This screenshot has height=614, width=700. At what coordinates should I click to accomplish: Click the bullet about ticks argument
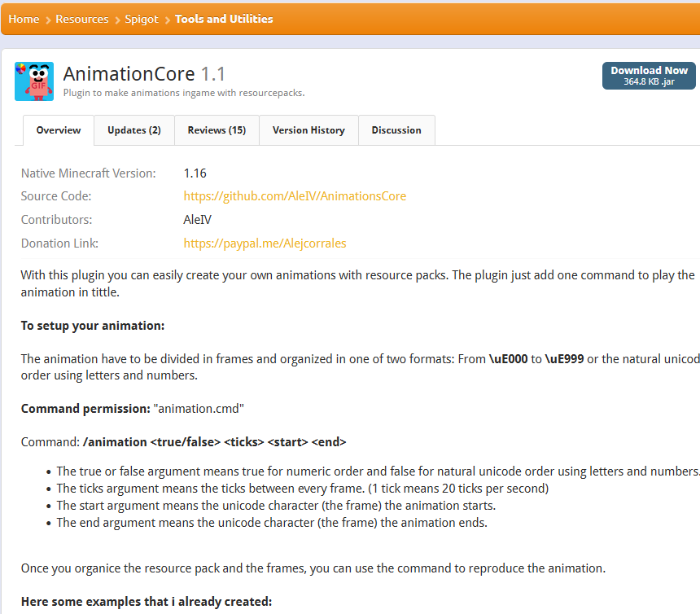coord(302,489)
